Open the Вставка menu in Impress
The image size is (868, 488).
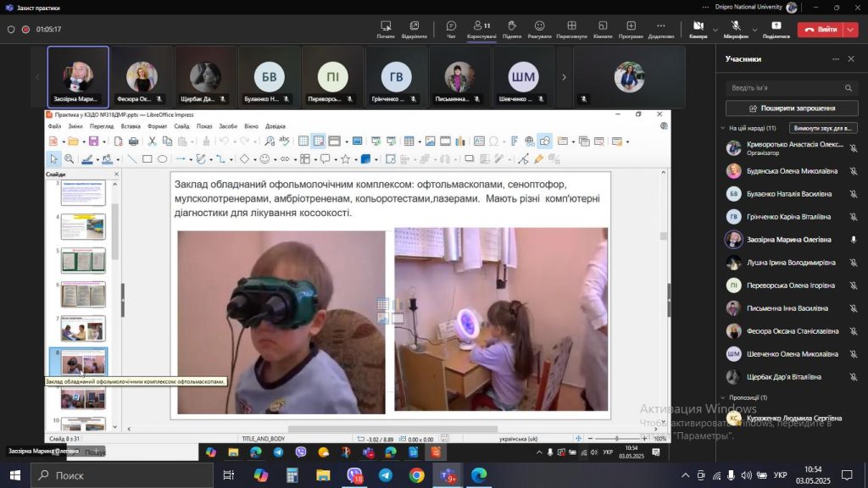(x=131, y=126)
